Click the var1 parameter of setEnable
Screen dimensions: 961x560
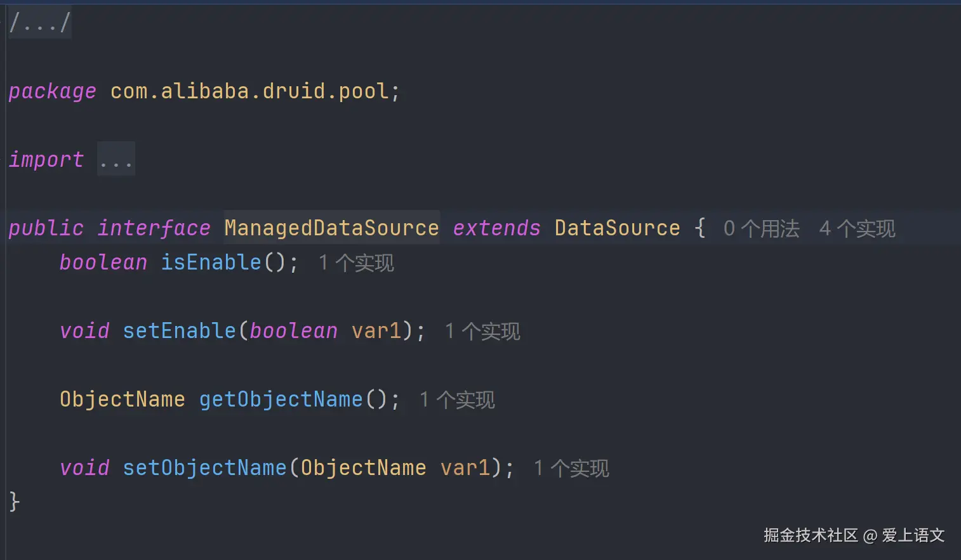[x=376, y=330]
